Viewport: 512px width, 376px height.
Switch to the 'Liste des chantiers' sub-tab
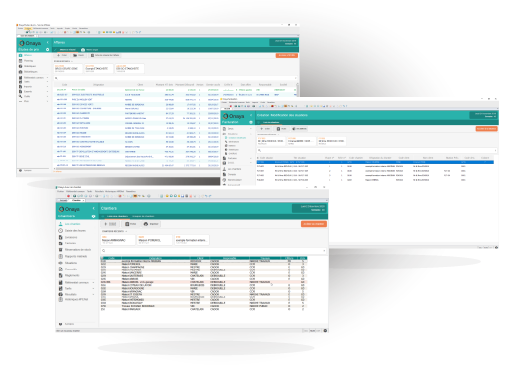click(x=117, y=216)
